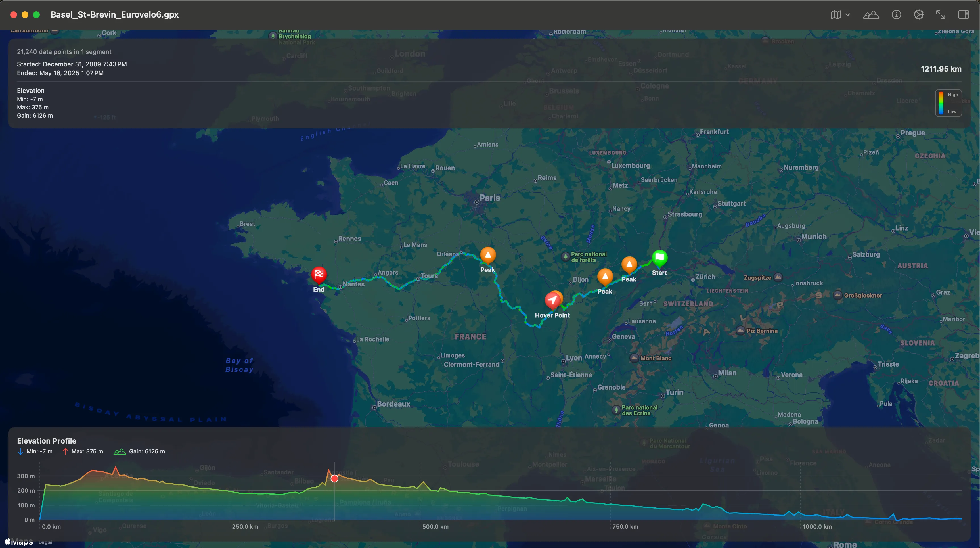Click the red hover dot on elevation chart
This screenshot has height=548, width=980.
(334, 478)
